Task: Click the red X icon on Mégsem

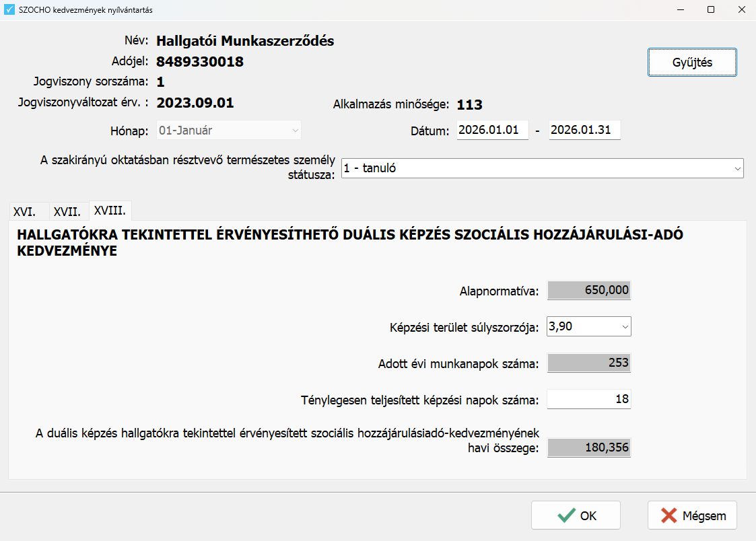Action: coord(668,516)
